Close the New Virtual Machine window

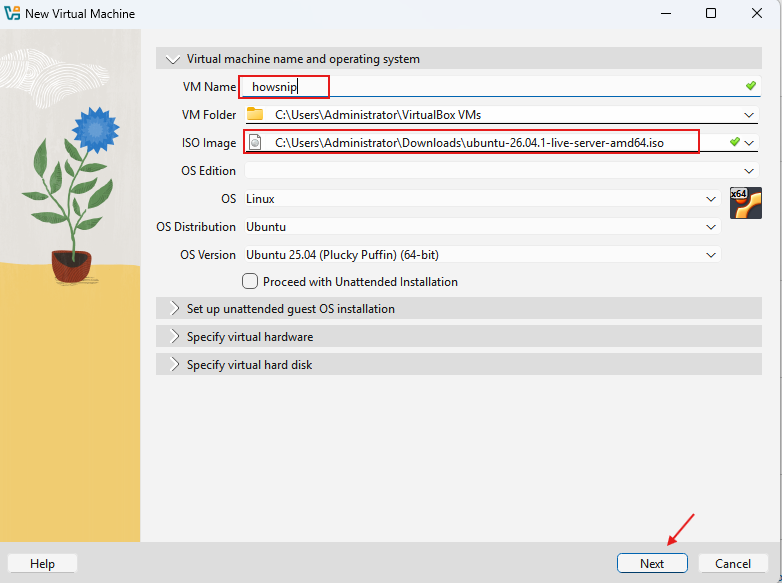click(757, 13)
